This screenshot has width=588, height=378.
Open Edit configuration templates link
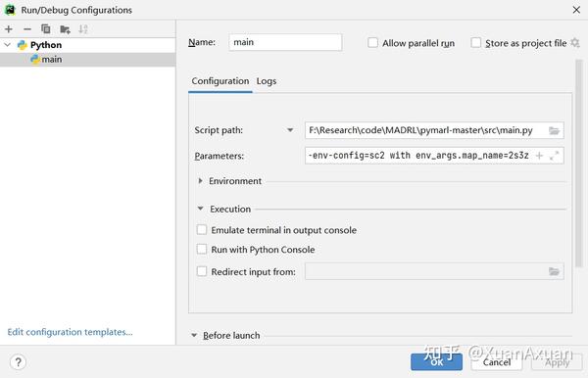tap(70, 332)
